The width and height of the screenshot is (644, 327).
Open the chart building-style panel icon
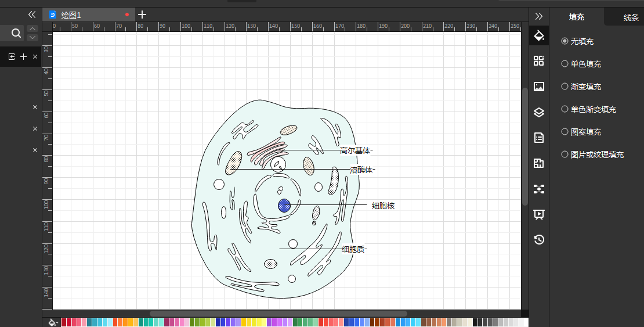(x=539, y=163)
